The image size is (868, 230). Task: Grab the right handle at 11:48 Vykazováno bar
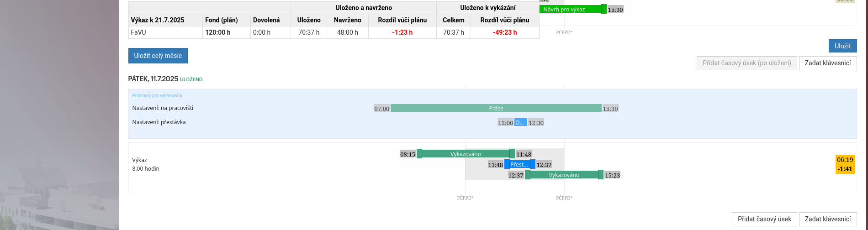click(x=512, y=154)
